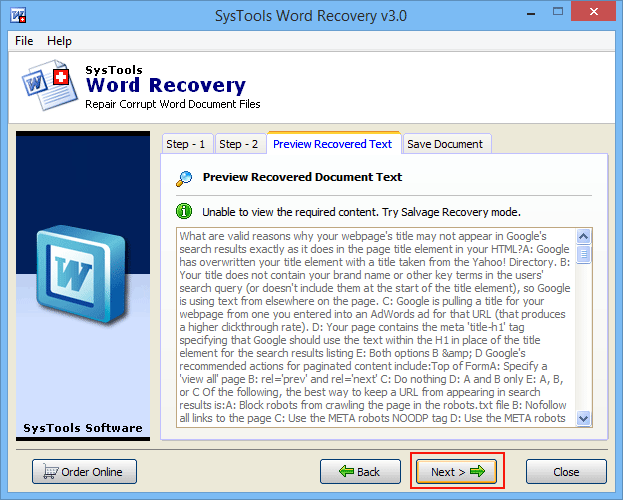The width and height of the screenshot is (623, 500).
Task: Click the green right arrow on Next
Action: [x=477, y=471]
